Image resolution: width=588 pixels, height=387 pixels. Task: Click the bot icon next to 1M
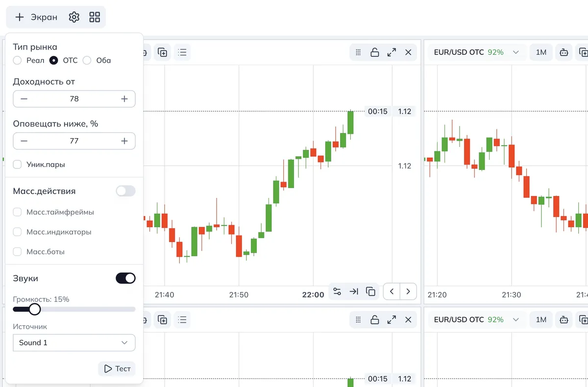tap(564, 52)
